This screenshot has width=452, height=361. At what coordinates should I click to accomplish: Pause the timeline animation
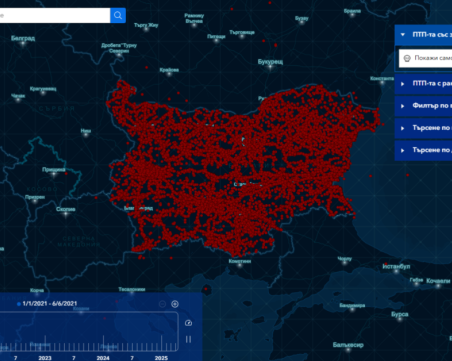pyautogui.click(x=188, y=339)
